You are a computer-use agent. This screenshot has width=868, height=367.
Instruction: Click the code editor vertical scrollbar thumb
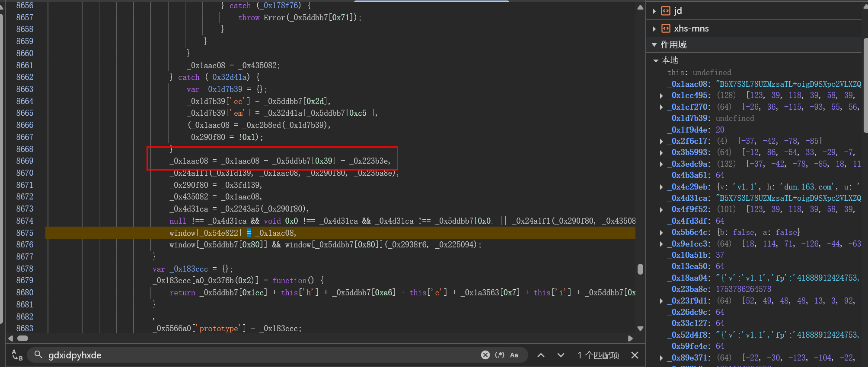640,269
